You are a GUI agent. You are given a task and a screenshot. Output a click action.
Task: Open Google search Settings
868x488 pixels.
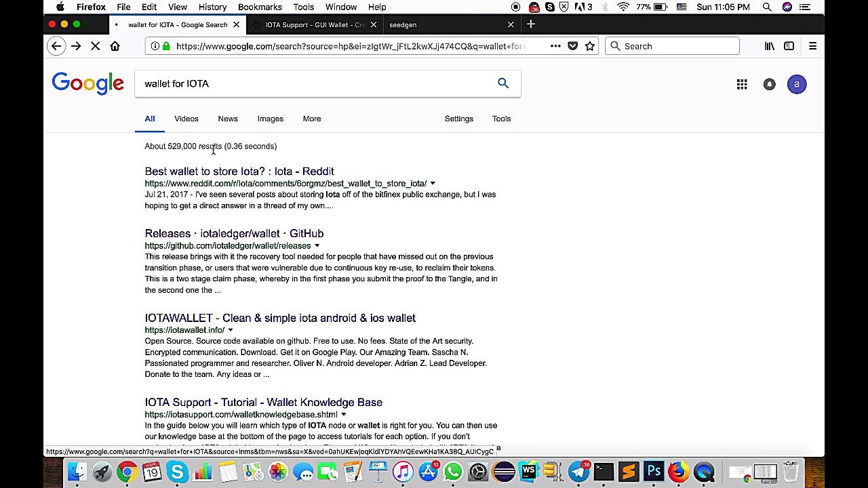(459, 119)
